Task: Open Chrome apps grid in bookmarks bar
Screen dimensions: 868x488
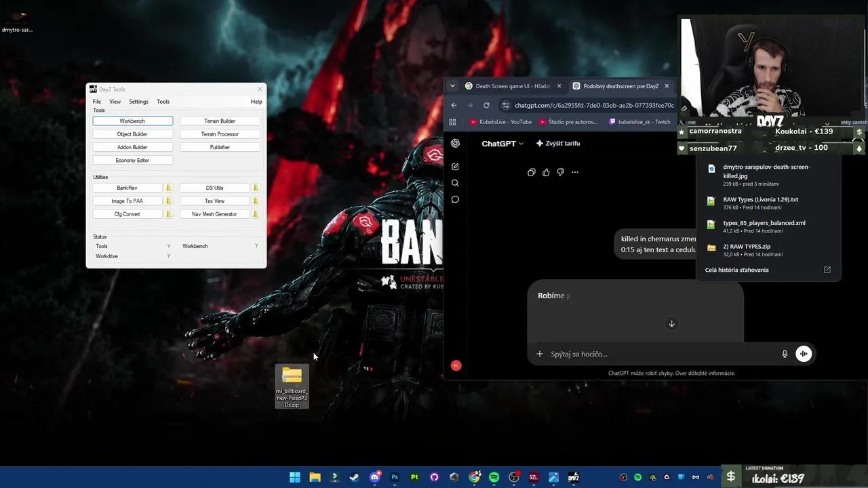Action: (452, 122)
